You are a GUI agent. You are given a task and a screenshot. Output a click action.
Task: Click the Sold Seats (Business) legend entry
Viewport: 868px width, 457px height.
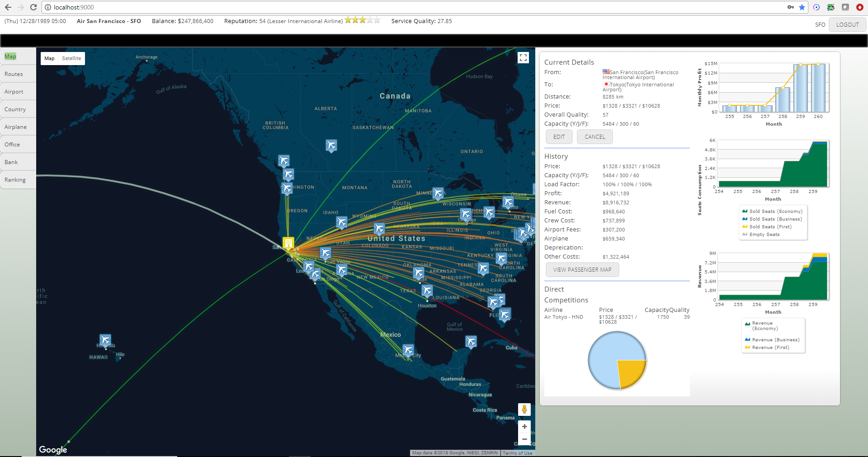(772, 219)
